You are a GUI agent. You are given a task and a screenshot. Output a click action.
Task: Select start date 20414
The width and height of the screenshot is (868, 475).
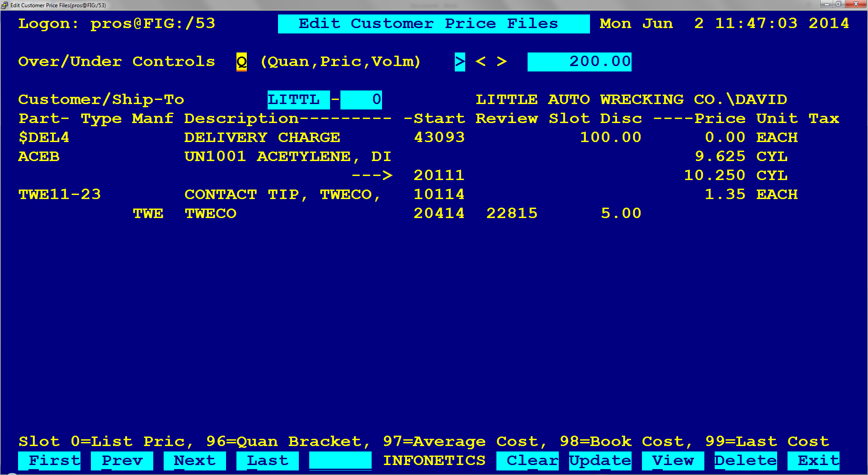[x=439, y=214]
